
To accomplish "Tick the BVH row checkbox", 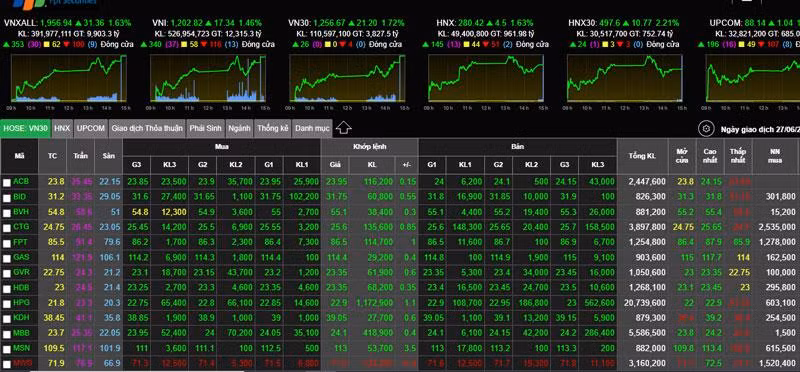I will click(6, 212).
